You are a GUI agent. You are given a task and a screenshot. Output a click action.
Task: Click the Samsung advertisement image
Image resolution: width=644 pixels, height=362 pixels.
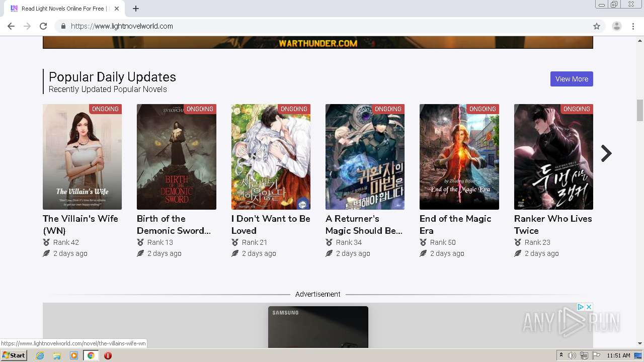318,327
